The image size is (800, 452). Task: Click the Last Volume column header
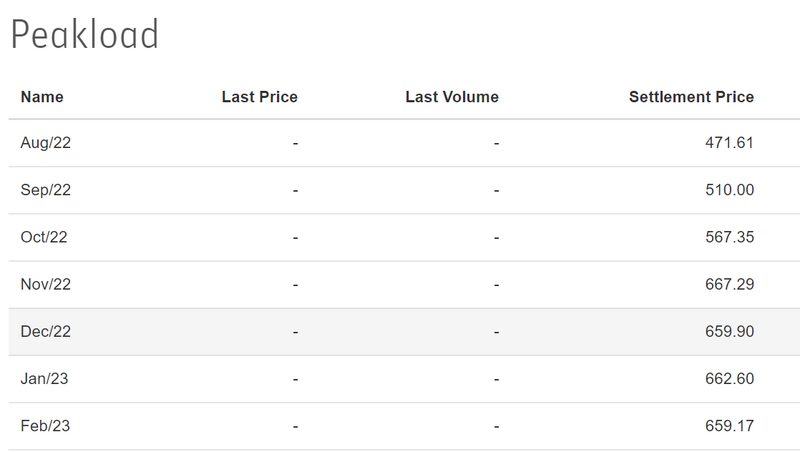click(x=451, y=97)
